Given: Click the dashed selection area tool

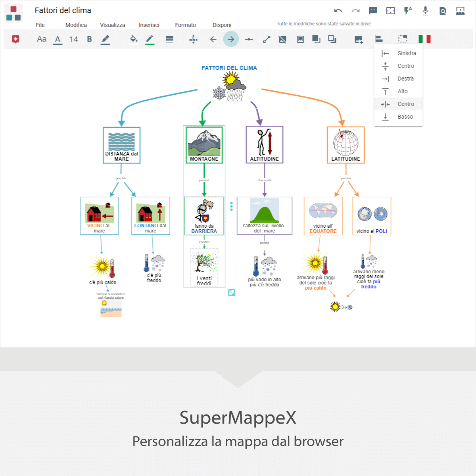Looking at the screenshot, I should point(403,39).
